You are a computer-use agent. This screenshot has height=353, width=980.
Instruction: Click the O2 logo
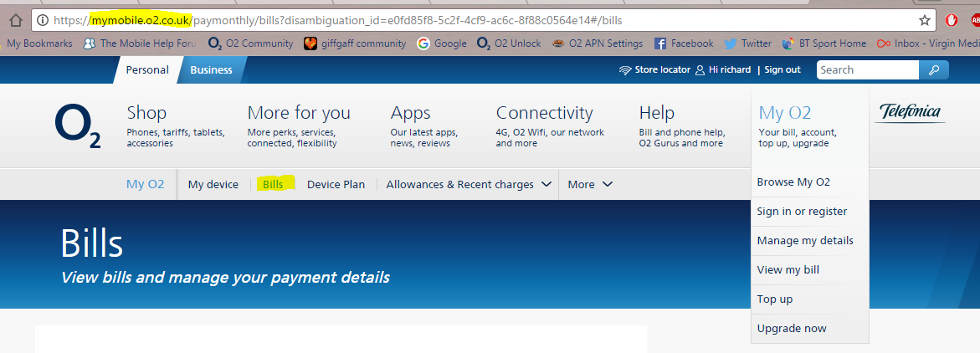pos(78,127)
